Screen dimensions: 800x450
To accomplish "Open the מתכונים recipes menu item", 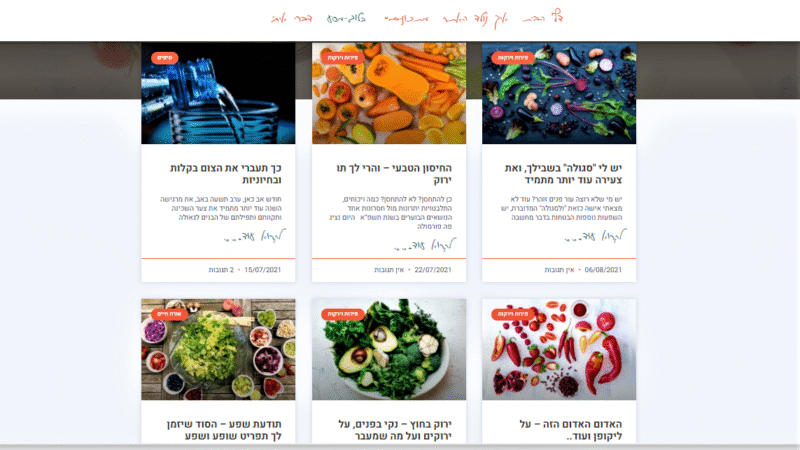I will point(406,19).
